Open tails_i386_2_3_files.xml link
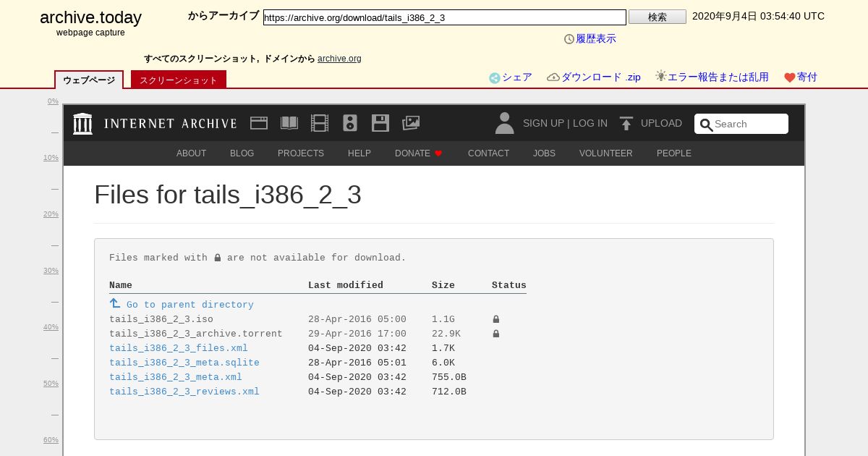Screen dimensions: 868x456 point(179,348)
